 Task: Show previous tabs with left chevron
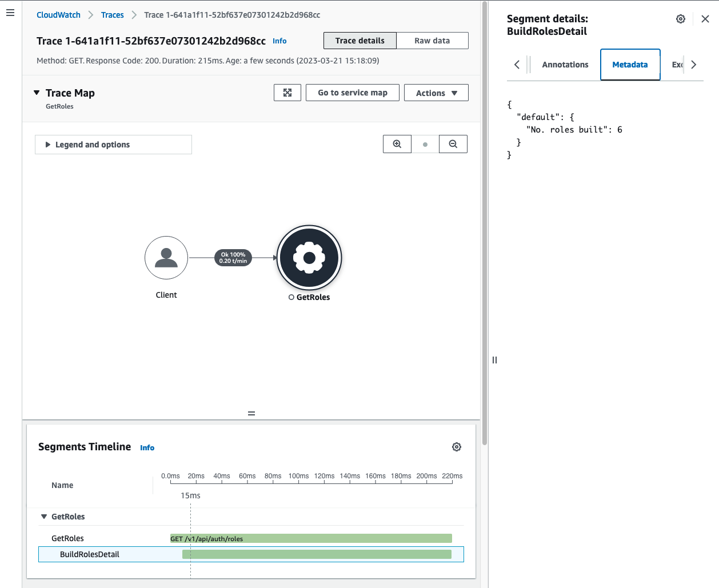517,65
